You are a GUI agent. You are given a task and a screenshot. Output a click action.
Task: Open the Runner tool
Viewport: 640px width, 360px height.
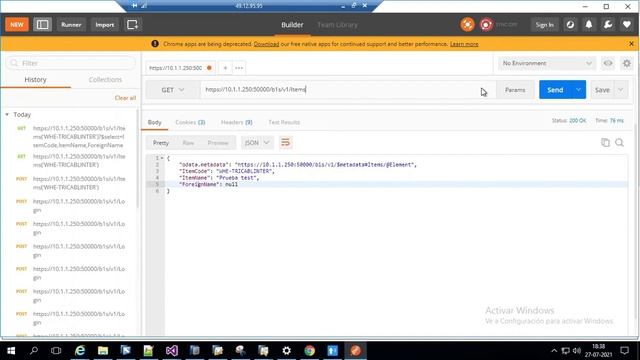pyautogui.click(x=71, y=24)
